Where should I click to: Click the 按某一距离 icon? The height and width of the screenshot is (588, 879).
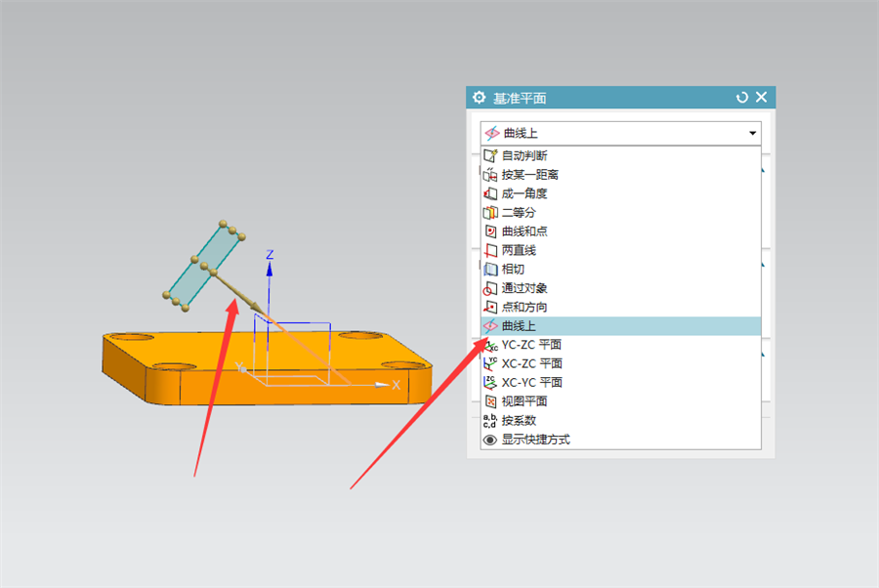coord(490,175)
